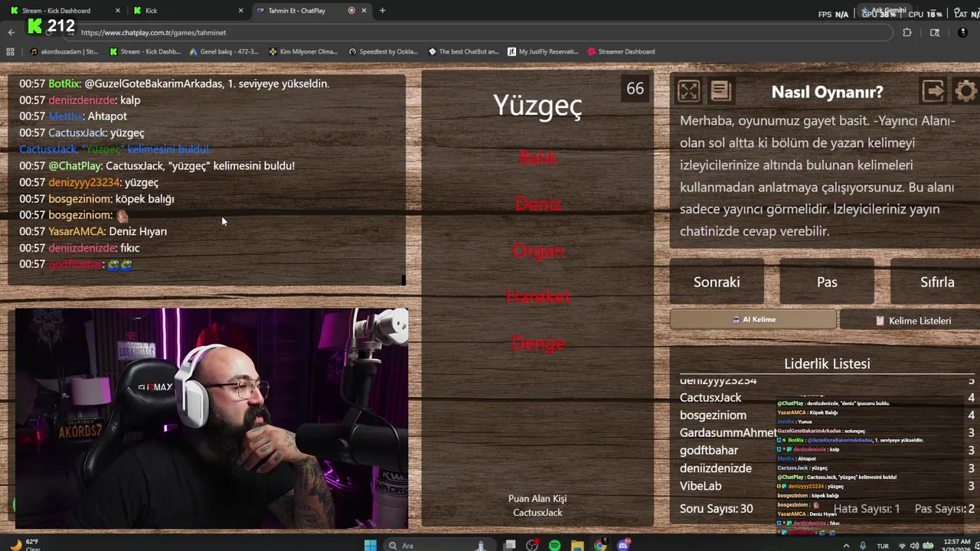Image resolution: width=980 pixels, height=551 pixels.
Task: Open the Kim Milyoner Olma... bookmark
Action: 303,51
